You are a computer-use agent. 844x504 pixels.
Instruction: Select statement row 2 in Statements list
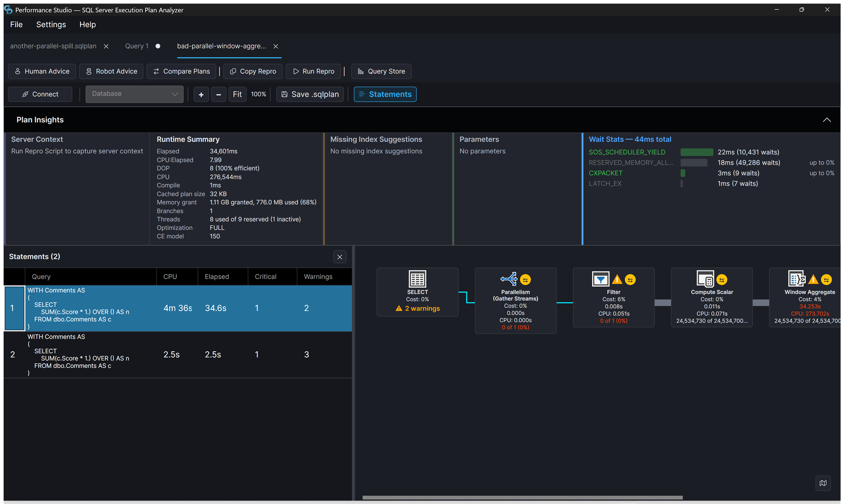point(178,355)
